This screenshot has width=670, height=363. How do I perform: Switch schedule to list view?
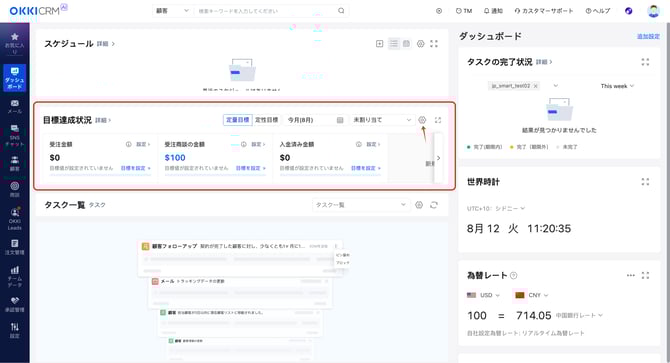click(x=394, y=44)
